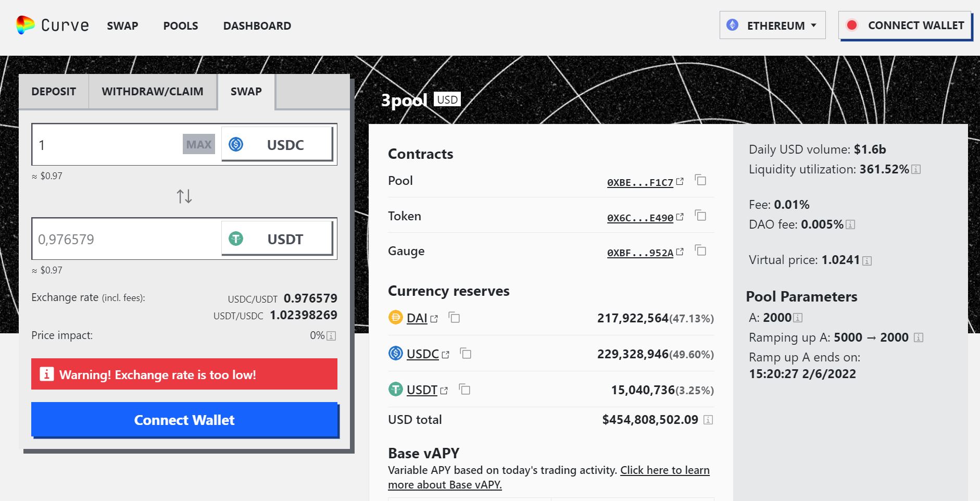Open the Ethereum network dropdown
The image size is (980, 501).
[x=773, y=25]
